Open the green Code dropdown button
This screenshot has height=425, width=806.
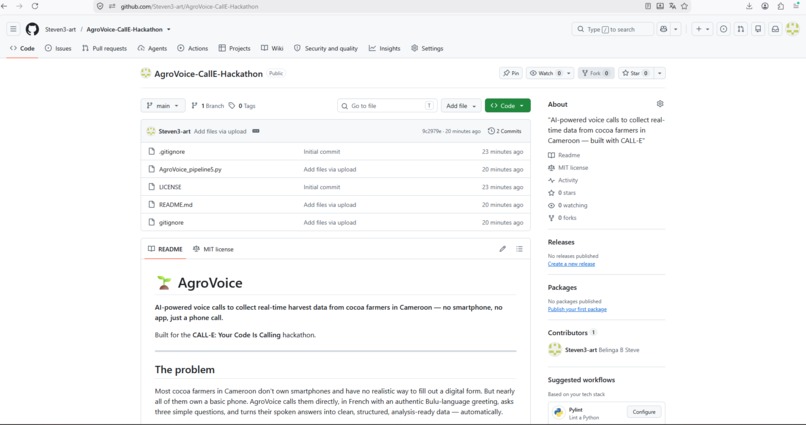click(x=507, y=105)
